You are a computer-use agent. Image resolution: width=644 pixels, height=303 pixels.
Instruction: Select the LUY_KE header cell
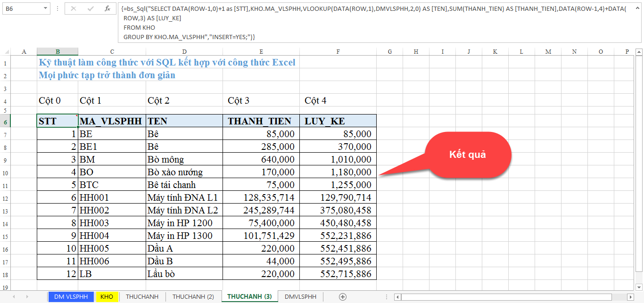[338, 121]
